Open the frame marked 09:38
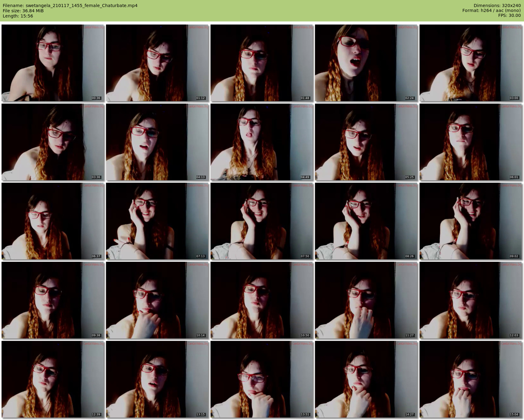524x420 pixels. tap(53, 300)
